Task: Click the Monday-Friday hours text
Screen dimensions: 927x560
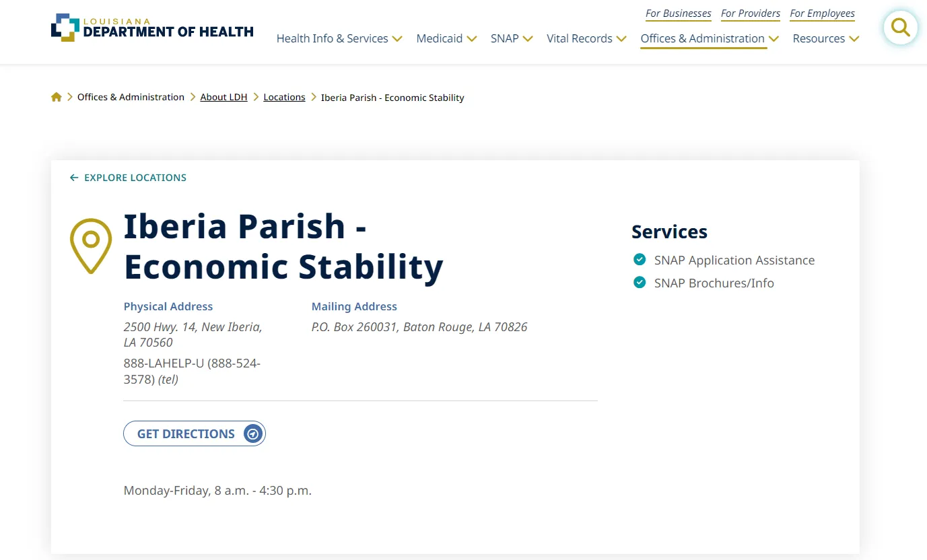Action: point(217,491)
